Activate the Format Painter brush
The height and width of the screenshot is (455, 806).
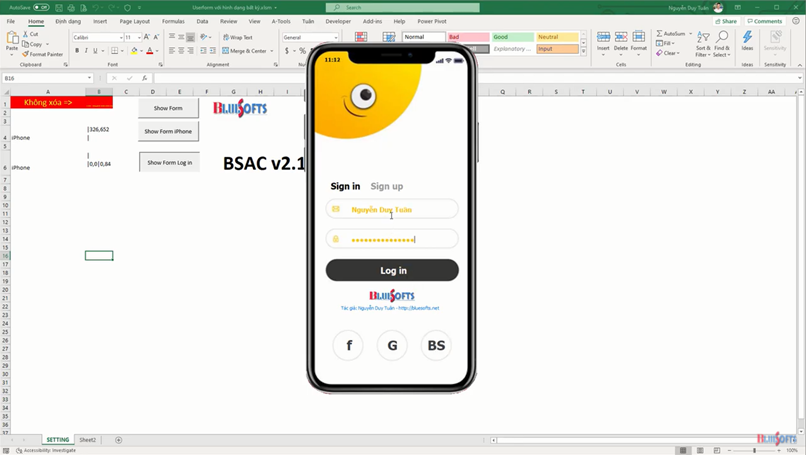click(42, 54)
